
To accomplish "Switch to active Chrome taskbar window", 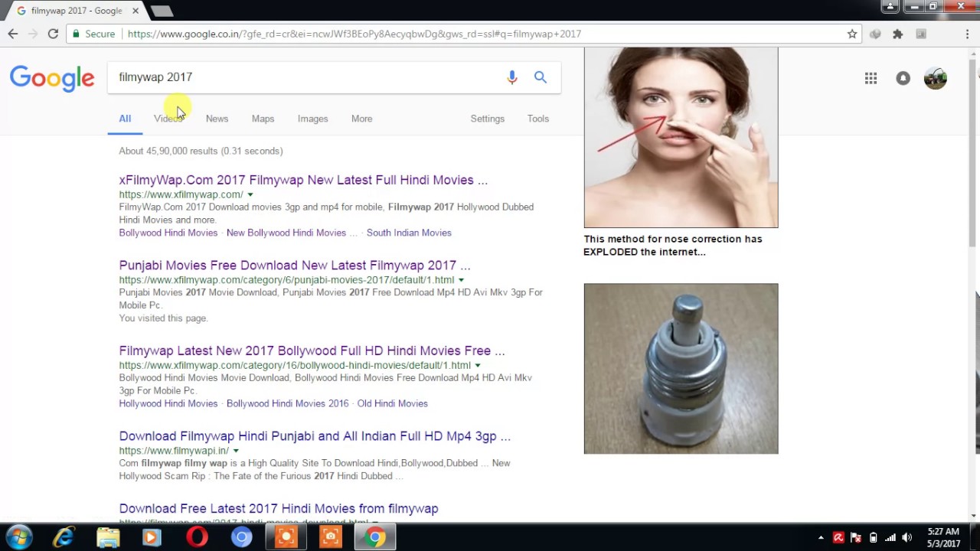I will (375, 537).
